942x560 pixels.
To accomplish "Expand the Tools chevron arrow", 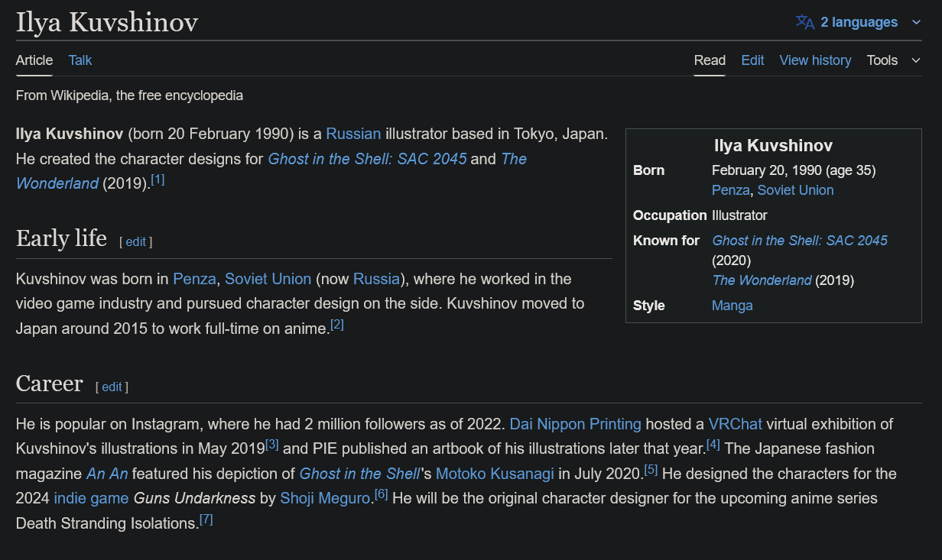I will pyautogui.click(x=916, y=60).
